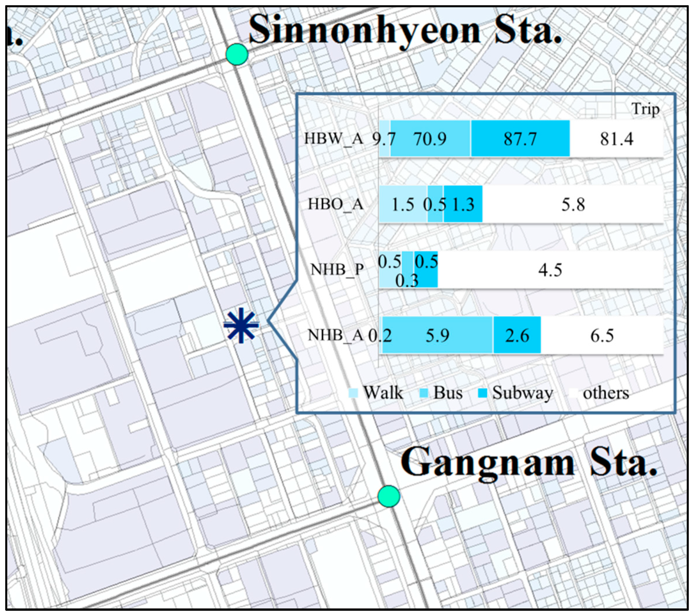Select the NHB_P others segment 4.5

click(550, 270)
